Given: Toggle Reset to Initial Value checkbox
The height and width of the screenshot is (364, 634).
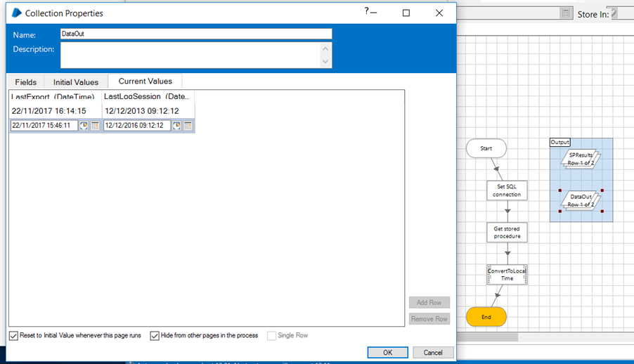Looking at the screenshot, I should click(x=14, y=336).
